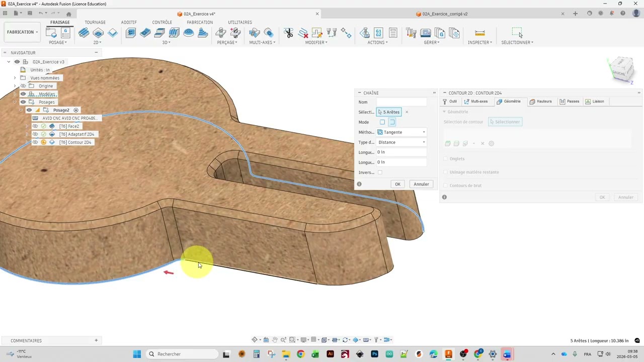This screenshot has width=644, height=362.
Task: Click the home icon beside the document tabs
Action: point(69,14)
